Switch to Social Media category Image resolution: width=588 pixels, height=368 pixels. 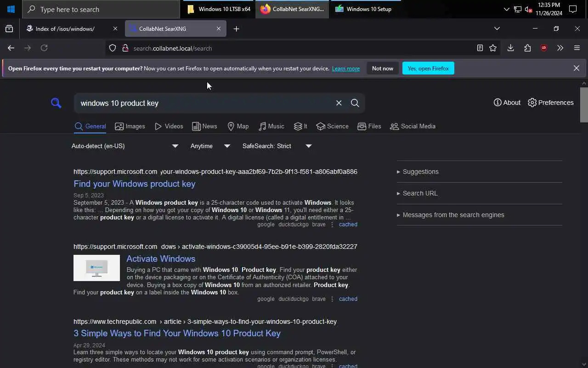pos(413,126)
